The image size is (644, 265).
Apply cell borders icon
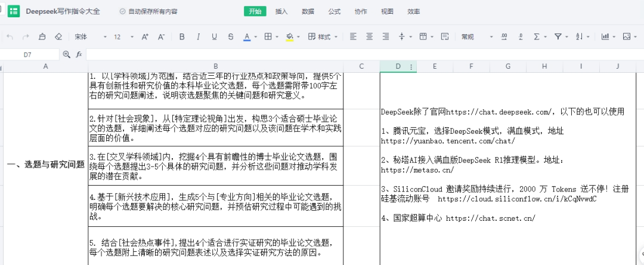tap(268, 37)
